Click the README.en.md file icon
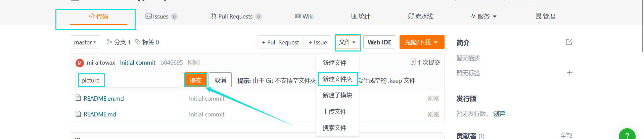 click(x=78, y=98)
